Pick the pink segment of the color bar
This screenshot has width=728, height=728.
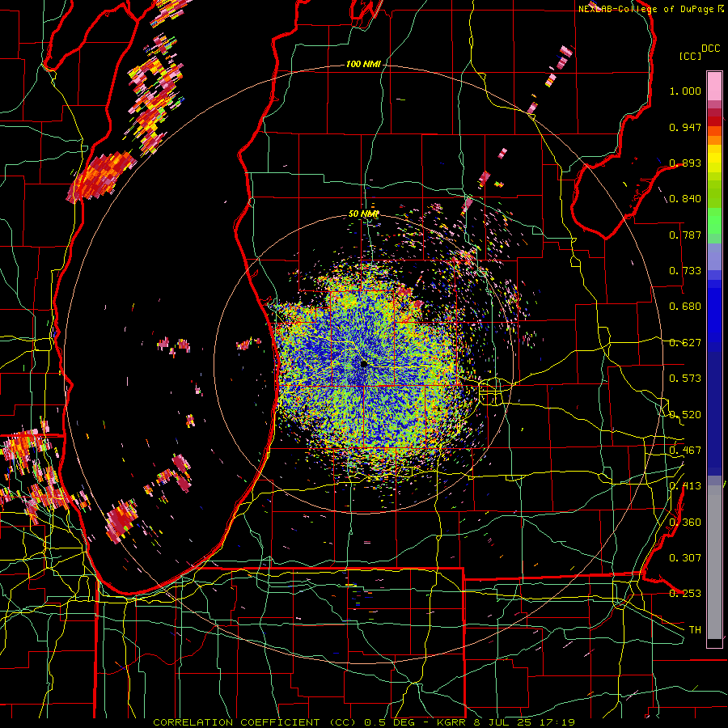pyautogui.click(x=714, y=86)
